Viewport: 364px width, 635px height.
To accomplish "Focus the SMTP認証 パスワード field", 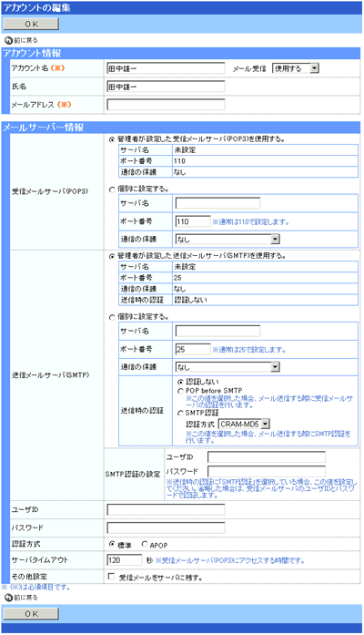I will click(267, 471).
